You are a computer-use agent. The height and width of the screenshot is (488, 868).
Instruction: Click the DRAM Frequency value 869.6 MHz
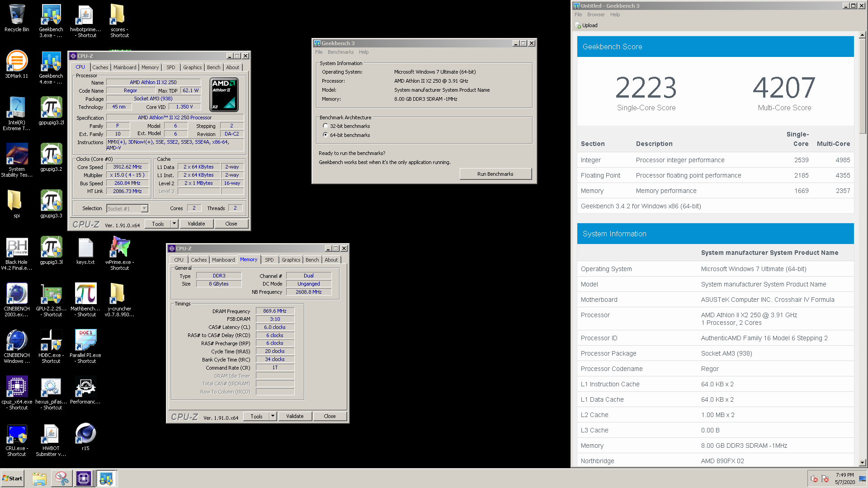tap(275, 311)
